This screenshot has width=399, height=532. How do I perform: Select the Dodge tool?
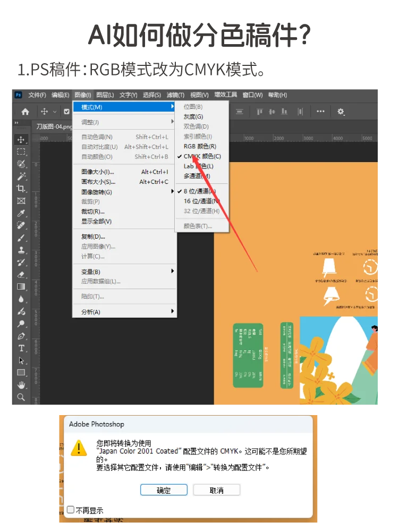coord(21,323)
